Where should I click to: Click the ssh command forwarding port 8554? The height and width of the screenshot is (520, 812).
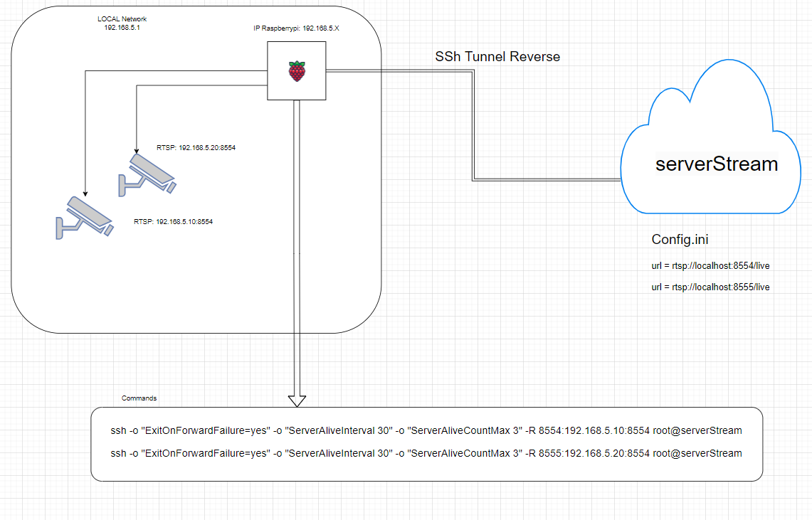coord(426,430)
